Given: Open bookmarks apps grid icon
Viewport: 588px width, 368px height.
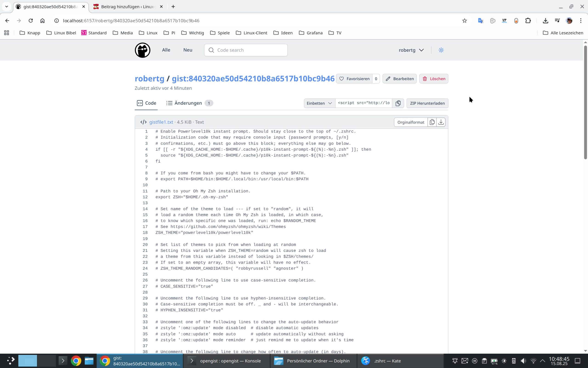Looking at the screenshot, I should (7, 33).
